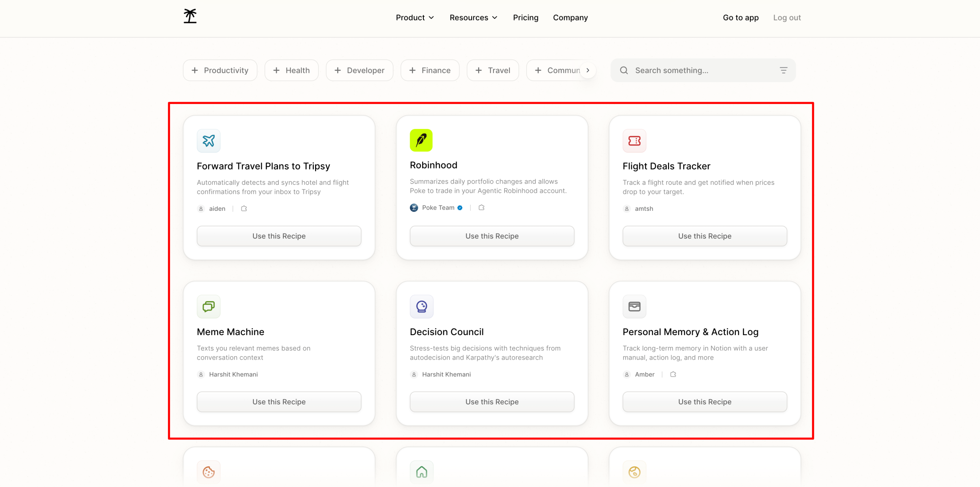This screenshot has height=487, width=980.
Task: Expand the Resources dropdown menu
Action: [474, 18]
